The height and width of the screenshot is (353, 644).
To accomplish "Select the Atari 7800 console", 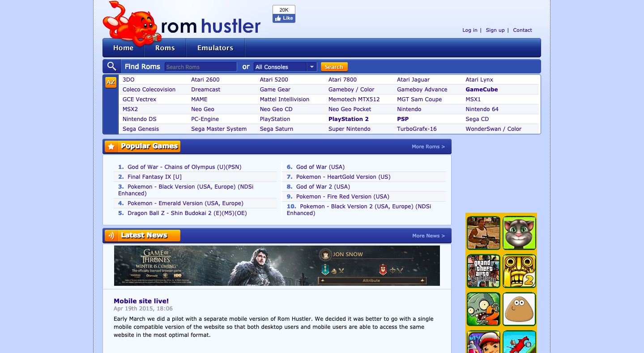I will point(342,80).
